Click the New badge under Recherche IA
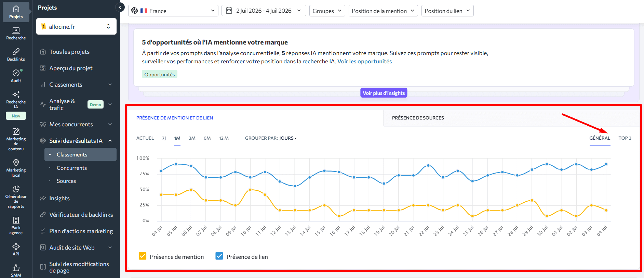 coord(16,116)
